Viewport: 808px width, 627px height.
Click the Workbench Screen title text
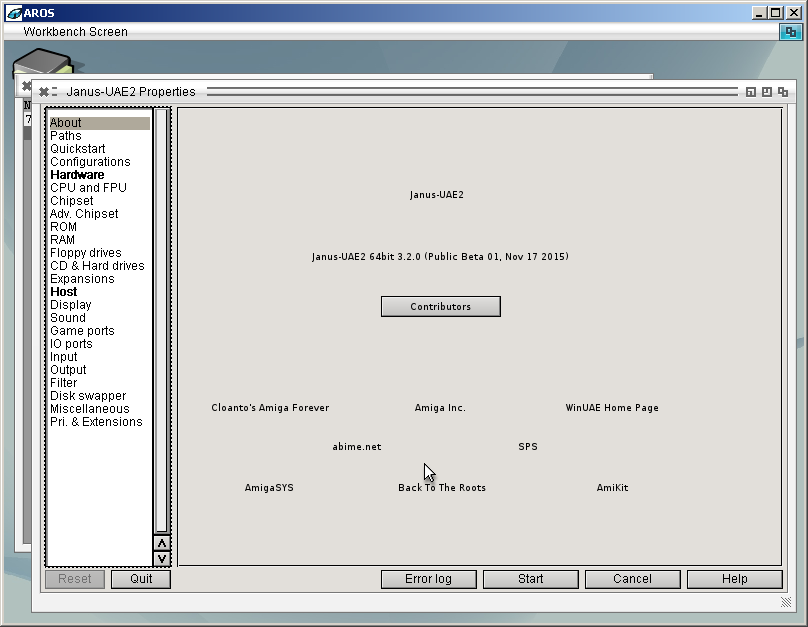pos(76,32)
